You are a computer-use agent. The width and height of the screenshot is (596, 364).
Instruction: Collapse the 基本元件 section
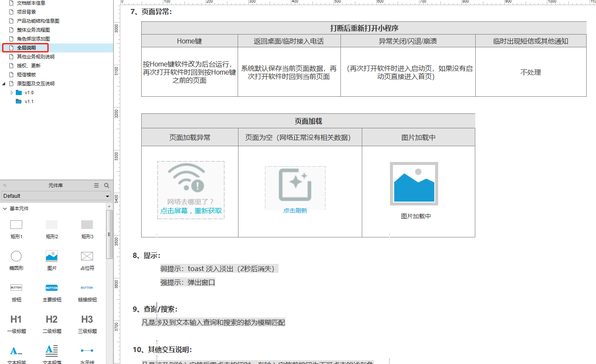pyautogui.click(x=4, y=208)
